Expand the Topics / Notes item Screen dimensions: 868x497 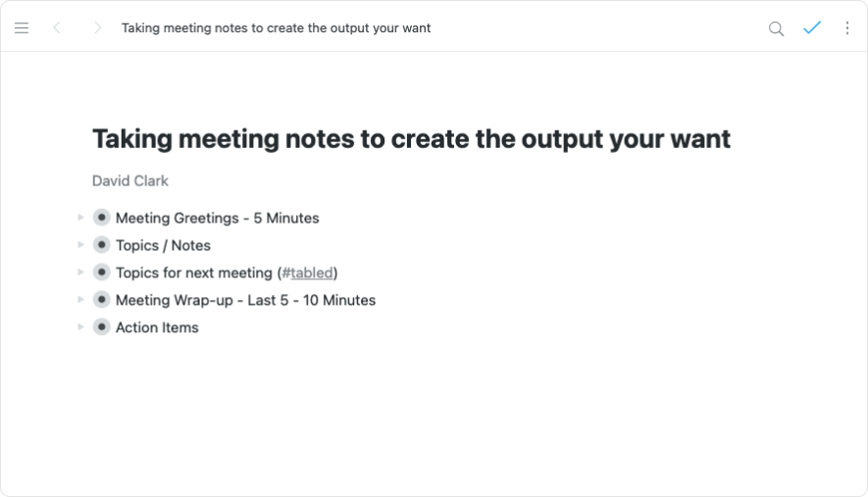coord(80,245)
